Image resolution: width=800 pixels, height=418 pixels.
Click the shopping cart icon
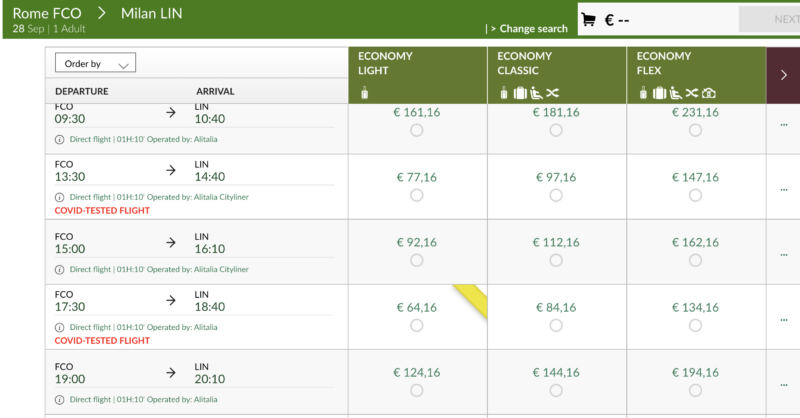point(589,19)
